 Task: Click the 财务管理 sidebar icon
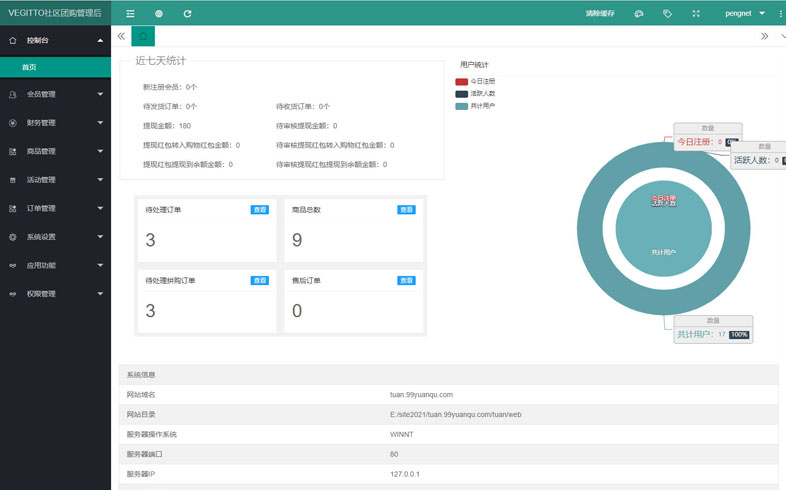pyautogui.click(x=13, y=123)
